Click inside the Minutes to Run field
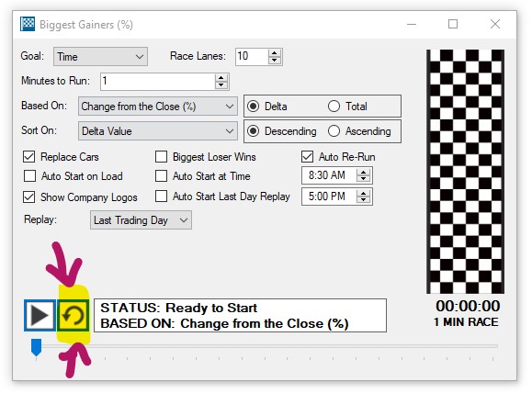The width and height of the screenshot is (532, 393). (158, 82)
